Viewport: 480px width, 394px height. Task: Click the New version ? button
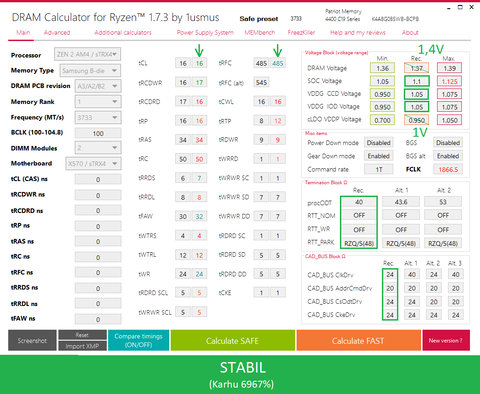click(446, 340)
